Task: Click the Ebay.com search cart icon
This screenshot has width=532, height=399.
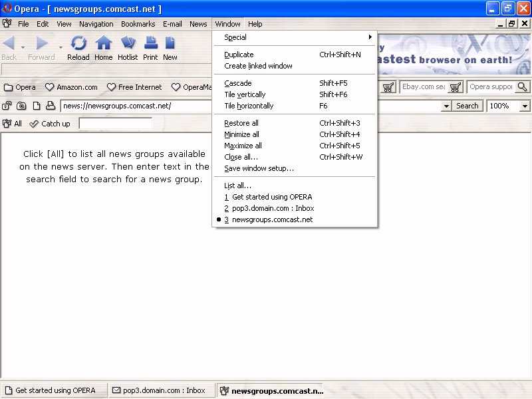Action: tap(456, 87)
